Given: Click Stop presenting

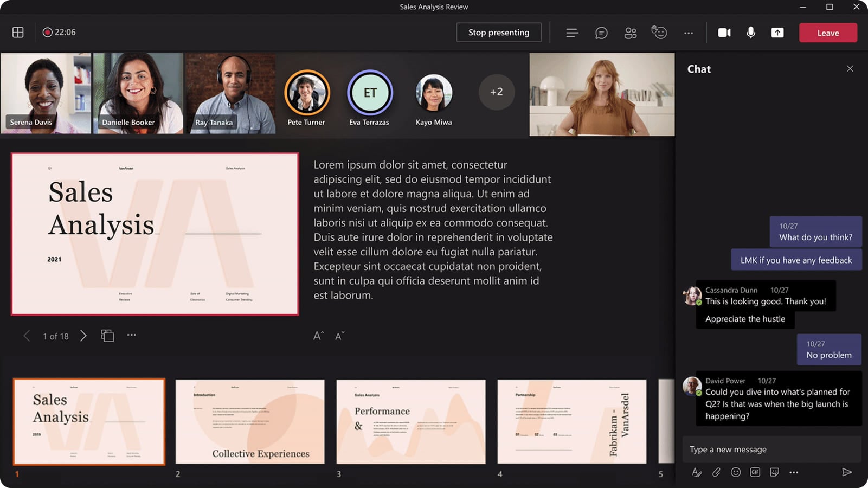Looking at the screenshot, I should point(498,32).
